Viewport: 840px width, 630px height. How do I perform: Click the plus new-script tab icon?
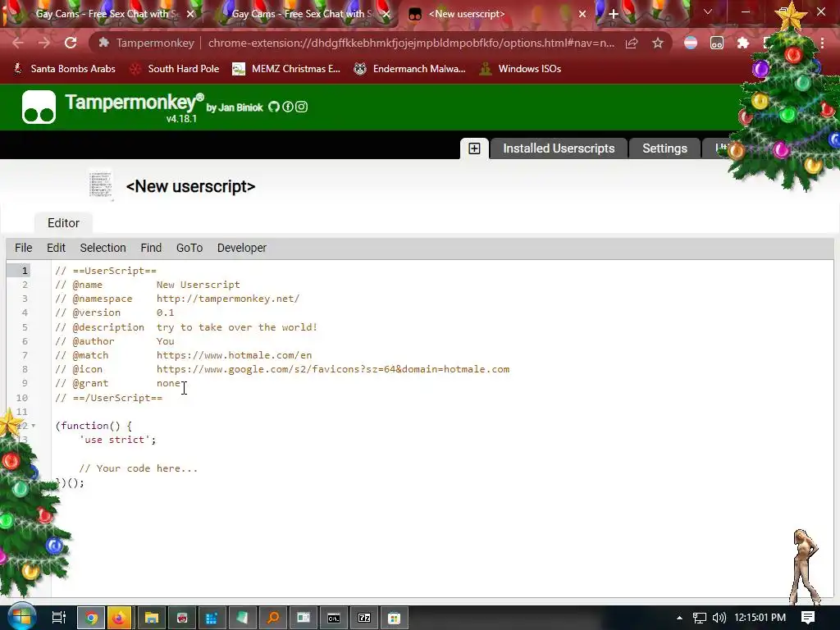pos(474,148)
